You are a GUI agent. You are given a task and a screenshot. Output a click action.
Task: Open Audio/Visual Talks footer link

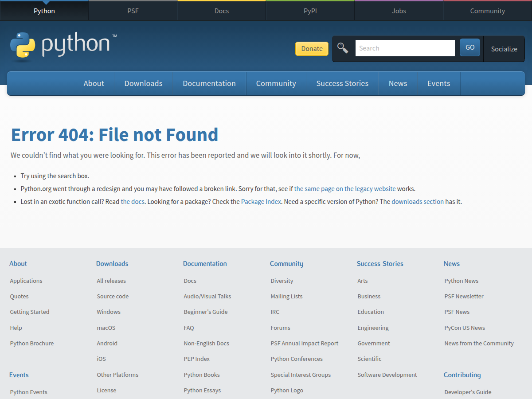tap(207, 296)
